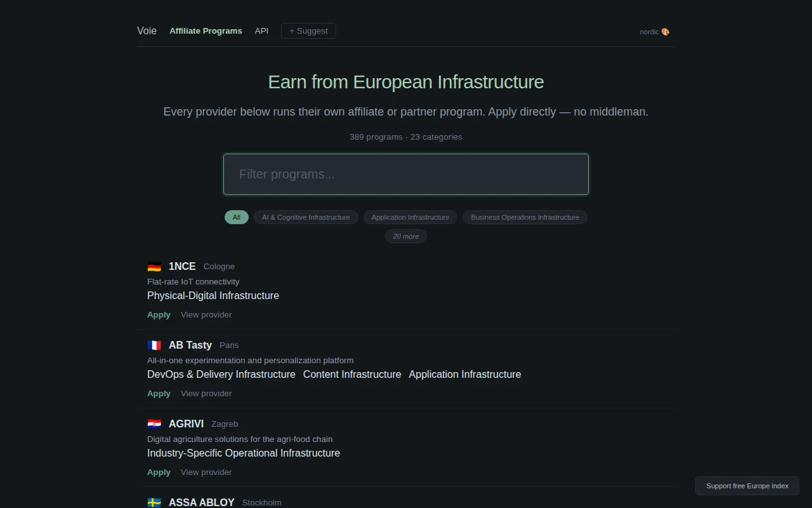812x508 pixels.
Task: Click the Swedish flag beside ASSA ABLOY
Action: click(x=154, y=503)
